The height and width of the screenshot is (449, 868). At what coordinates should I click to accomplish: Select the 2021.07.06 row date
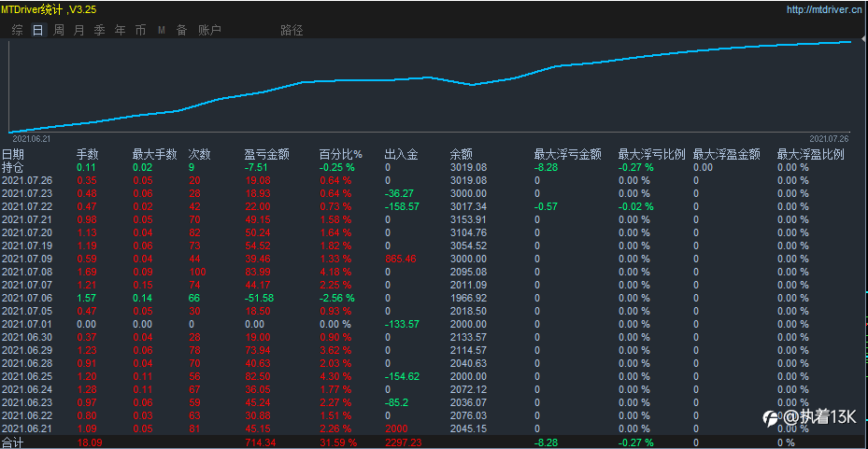27,297
